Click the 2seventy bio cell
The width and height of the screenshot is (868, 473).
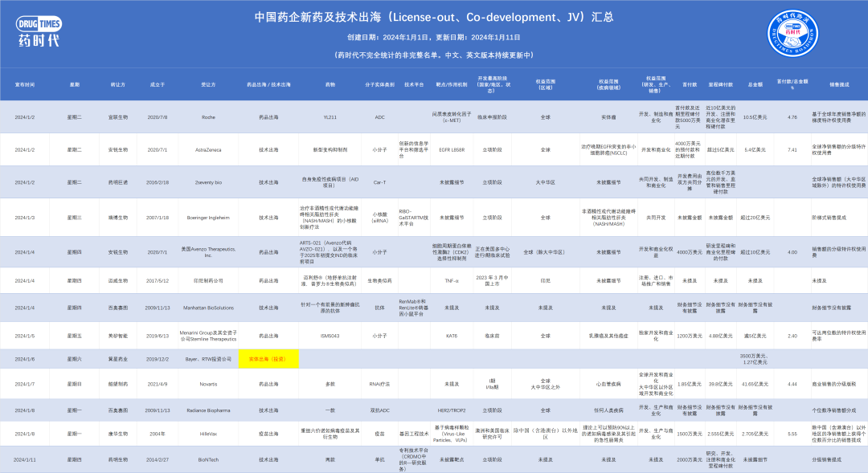208,182
